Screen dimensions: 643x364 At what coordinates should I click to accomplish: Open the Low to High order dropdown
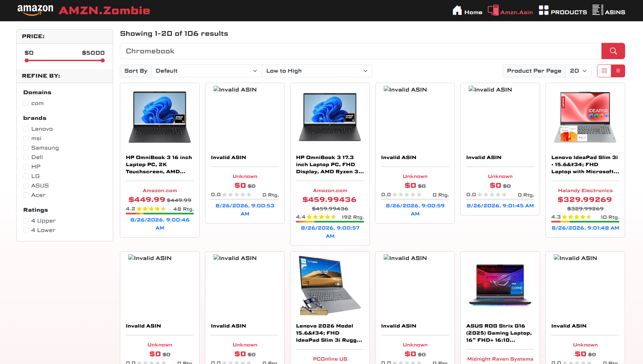[x=317, y=71]
